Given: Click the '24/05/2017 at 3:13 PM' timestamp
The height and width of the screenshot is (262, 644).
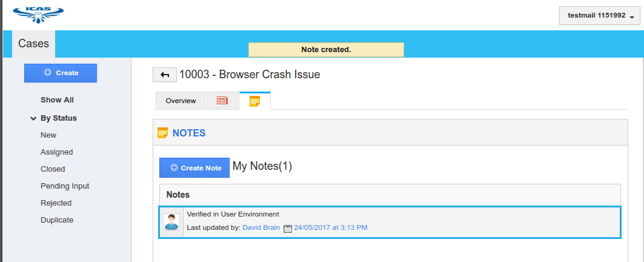Looking at the screenshot, I should click(331, 227).
